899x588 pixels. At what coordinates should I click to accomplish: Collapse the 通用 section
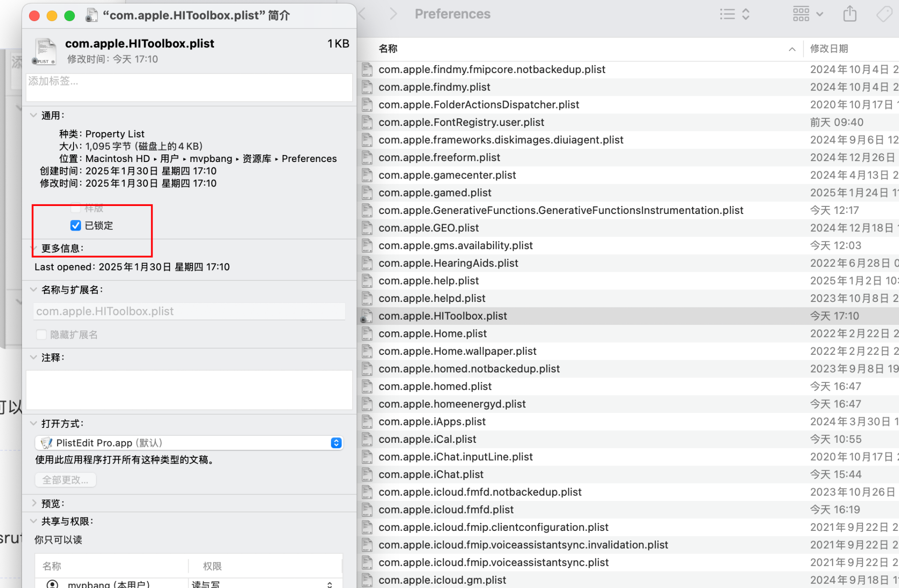click(34, 115)
